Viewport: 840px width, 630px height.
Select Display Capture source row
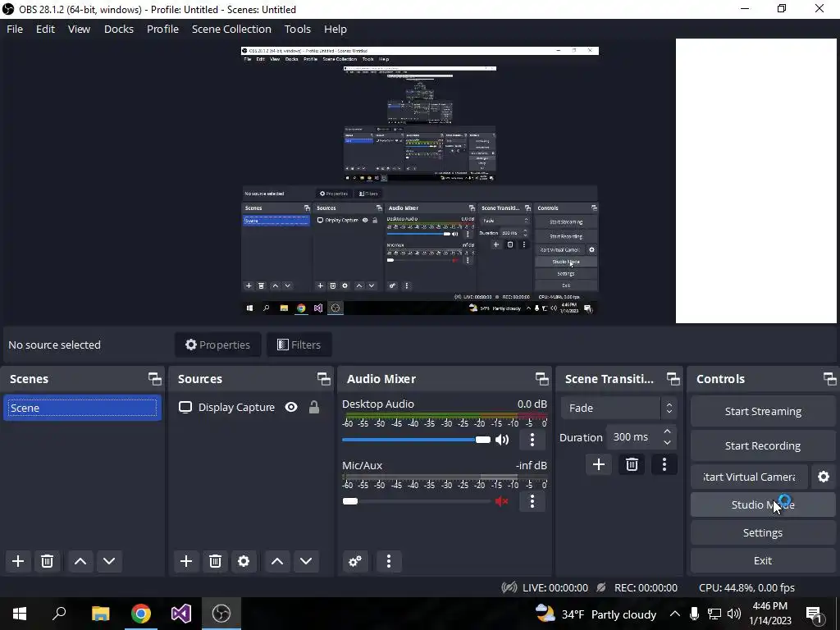(251, 407)
